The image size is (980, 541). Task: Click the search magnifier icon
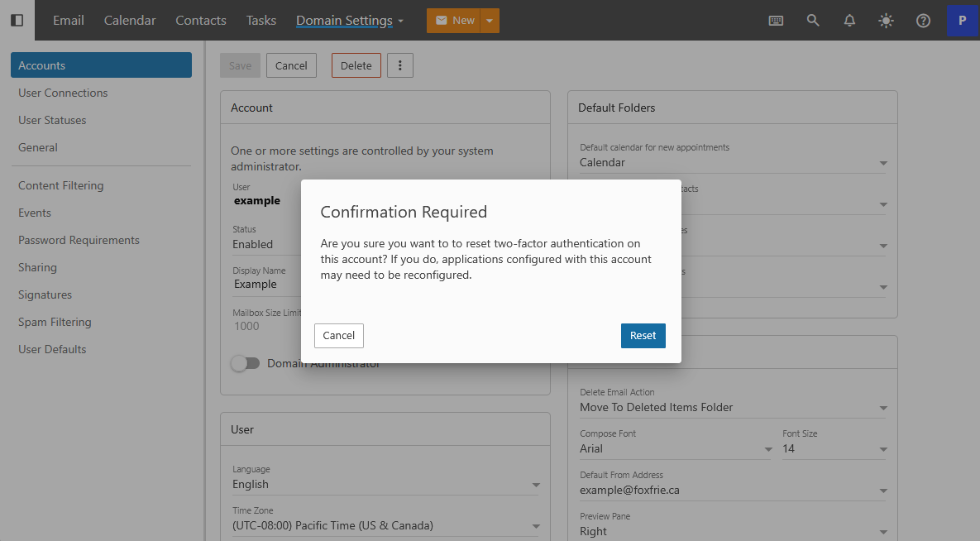(x=813, y=21)
